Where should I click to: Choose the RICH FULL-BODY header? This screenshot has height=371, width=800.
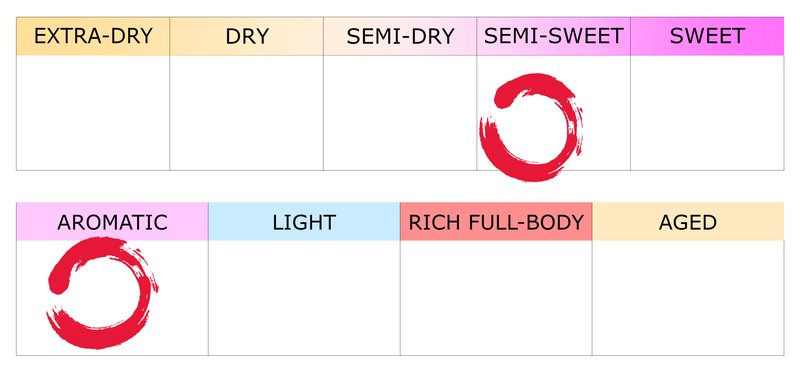pos(496,221)
